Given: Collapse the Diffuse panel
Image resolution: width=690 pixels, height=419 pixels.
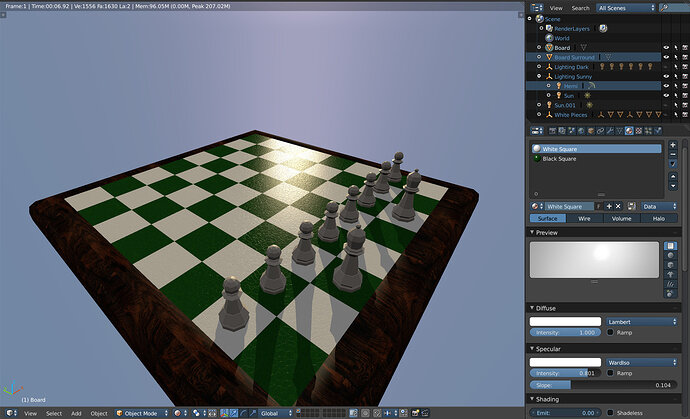Looking at the screenshot, I should pyautogui.click(x=532, y=308).
